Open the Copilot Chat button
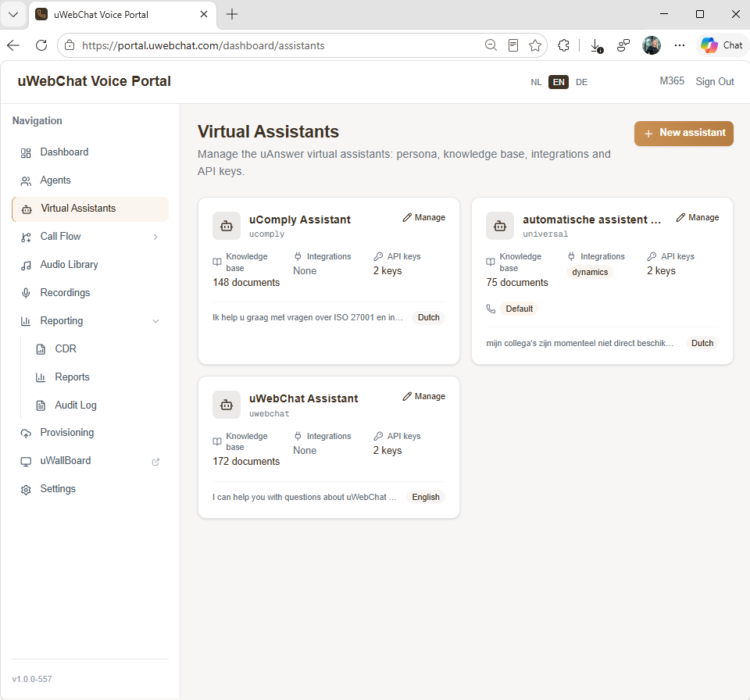 click(x=722, y=45)
